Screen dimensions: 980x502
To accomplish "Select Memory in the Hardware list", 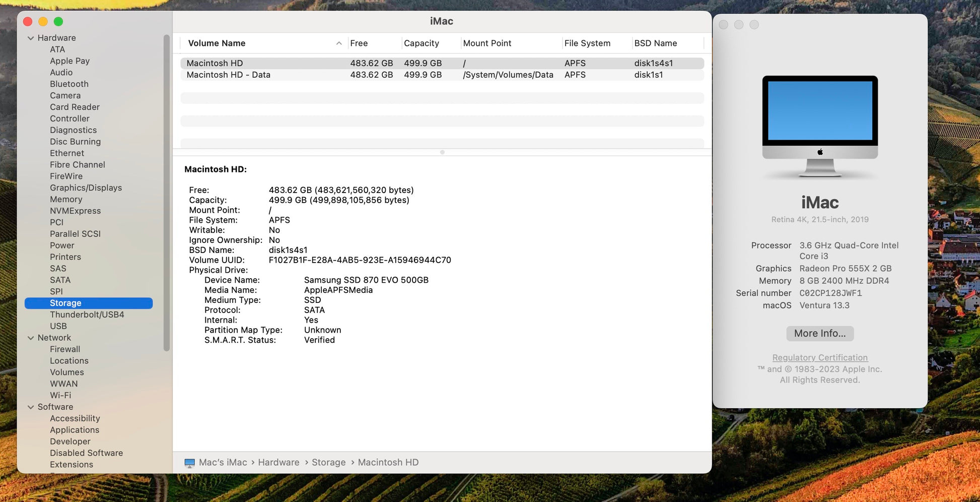I will [66, 199].
